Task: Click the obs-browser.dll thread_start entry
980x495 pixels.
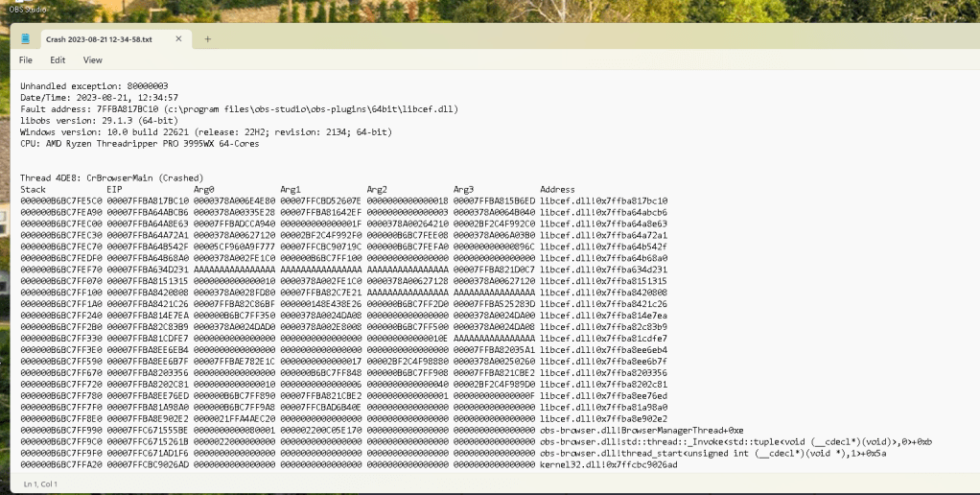Action: (x=713, y=453)
